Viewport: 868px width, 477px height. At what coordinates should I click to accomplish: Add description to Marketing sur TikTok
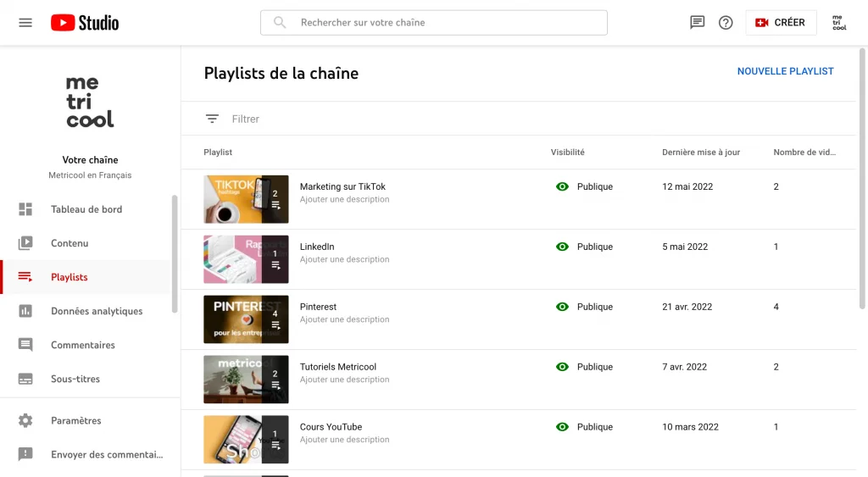(344, 199)
